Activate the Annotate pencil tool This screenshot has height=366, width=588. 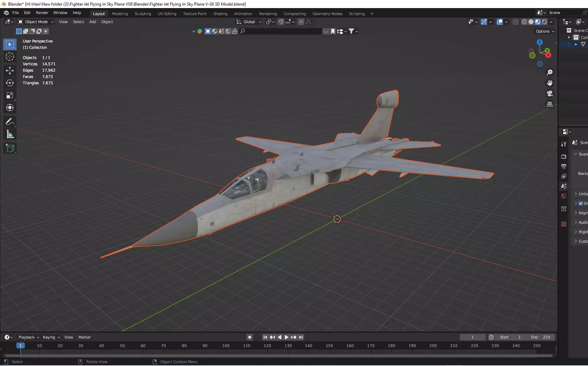tap(10, 122)
